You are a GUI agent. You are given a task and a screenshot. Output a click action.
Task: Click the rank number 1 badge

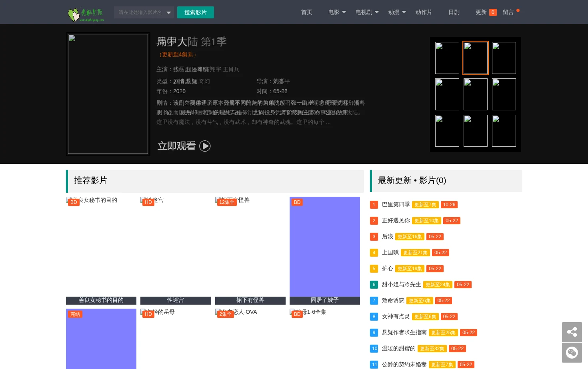pos(374,205)
